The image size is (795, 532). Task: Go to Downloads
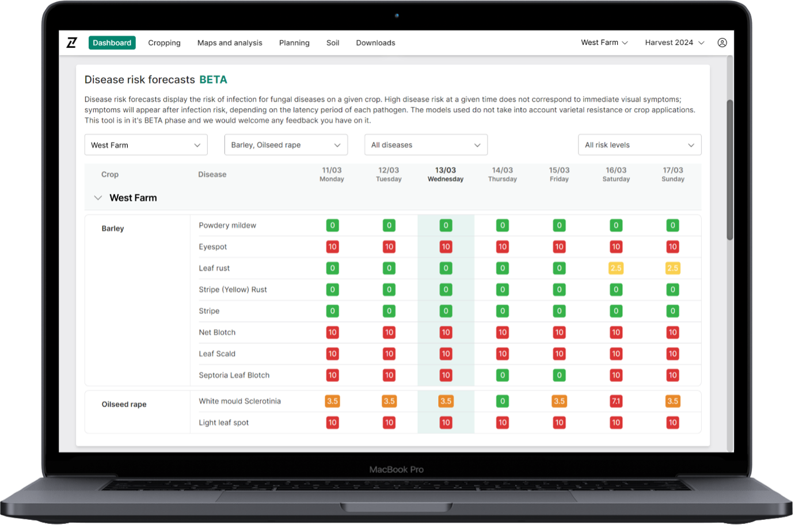(375, 43)
